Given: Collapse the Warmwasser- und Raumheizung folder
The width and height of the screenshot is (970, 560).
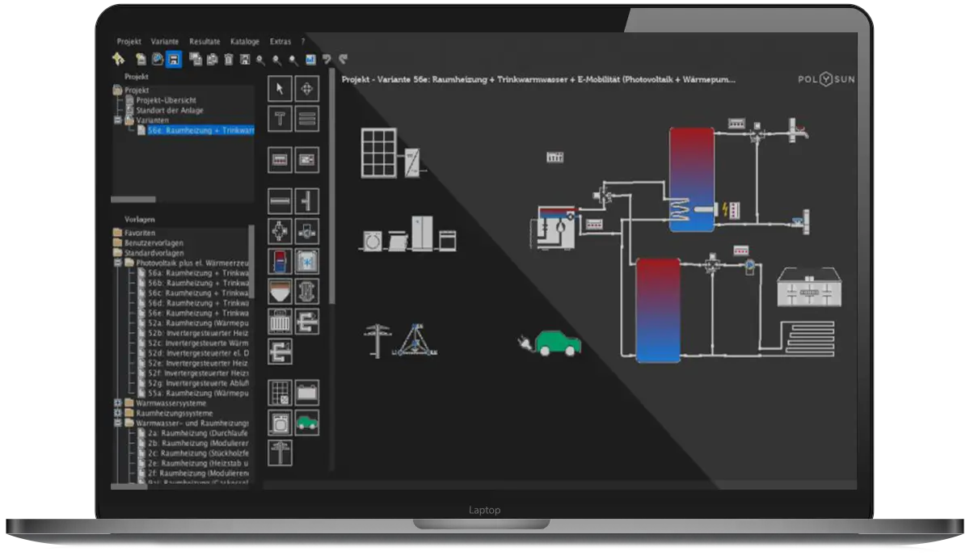Looking at the screenshot, I should [118, 423].
